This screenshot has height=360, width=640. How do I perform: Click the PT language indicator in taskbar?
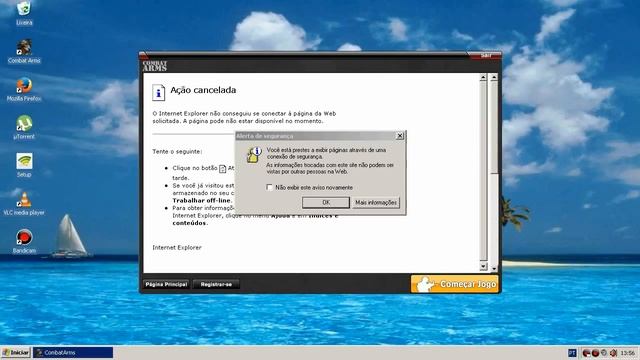click(572, 353)
